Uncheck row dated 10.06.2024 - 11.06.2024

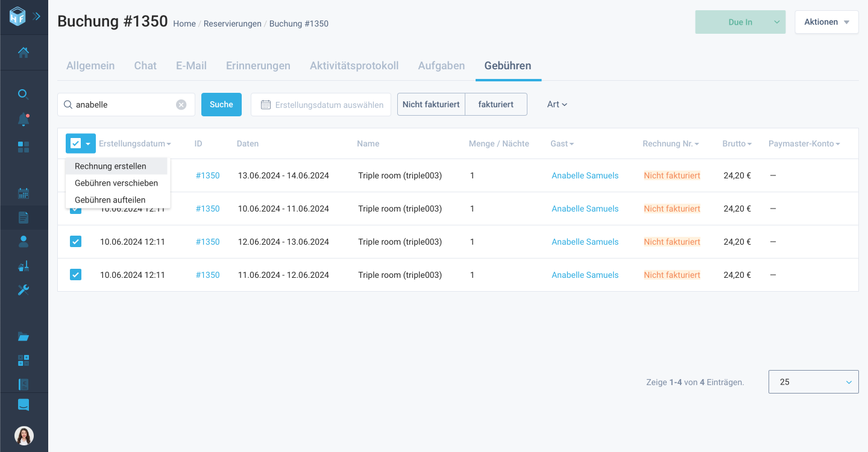click(75, 209)
